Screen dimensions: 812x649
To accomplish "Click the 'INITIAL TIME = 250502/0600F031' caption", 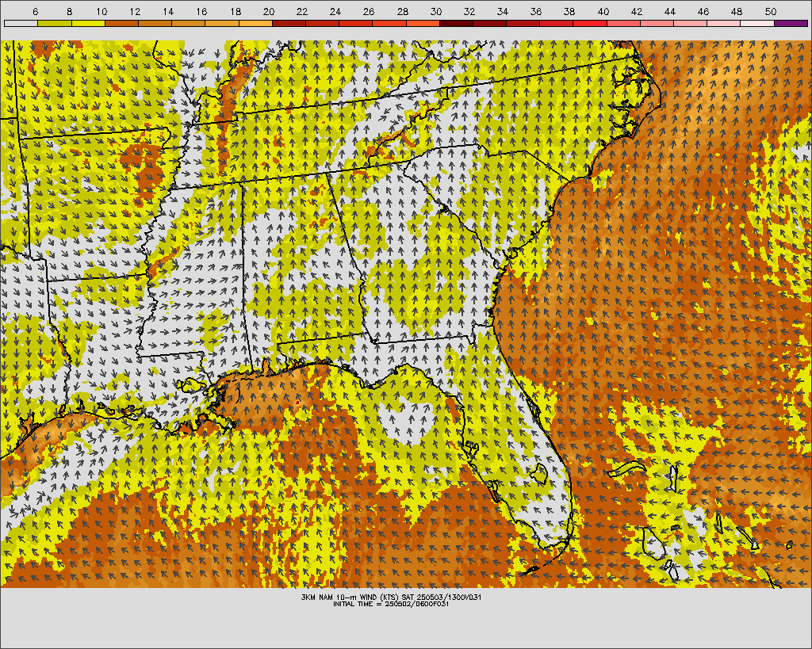I will (391, 604).
